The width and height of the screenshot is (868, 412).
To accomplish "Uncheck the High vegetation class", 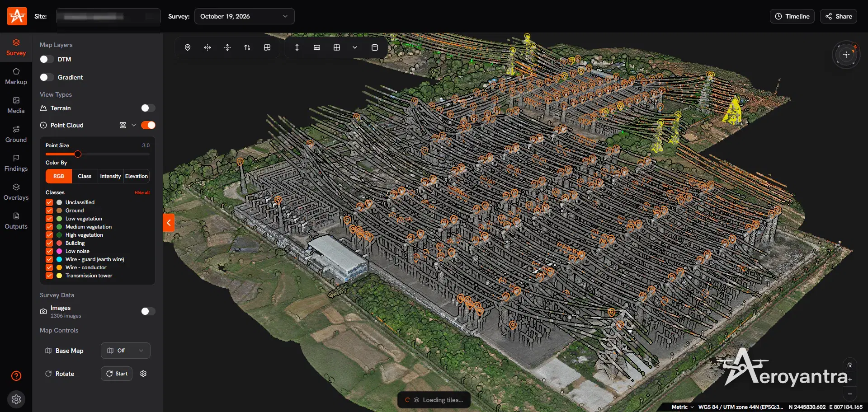I will 49,235.
